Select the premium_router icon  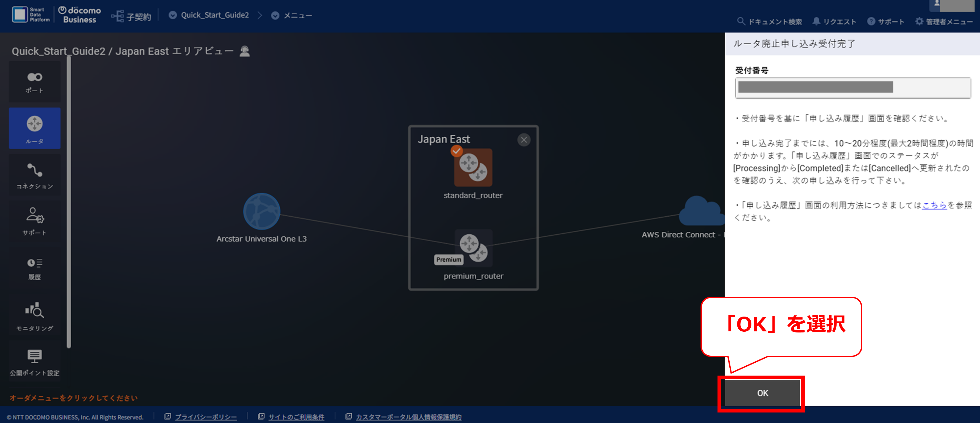(x=473, y=248)
